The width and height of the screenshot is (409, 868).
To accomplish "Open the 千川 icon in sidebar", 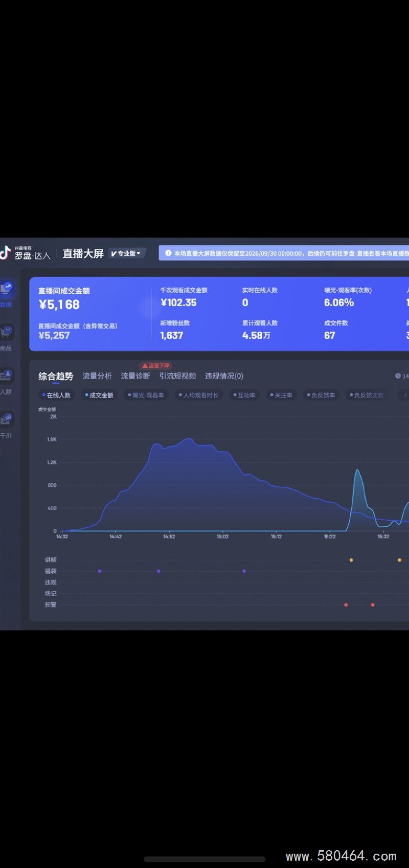I will (6, 419).
